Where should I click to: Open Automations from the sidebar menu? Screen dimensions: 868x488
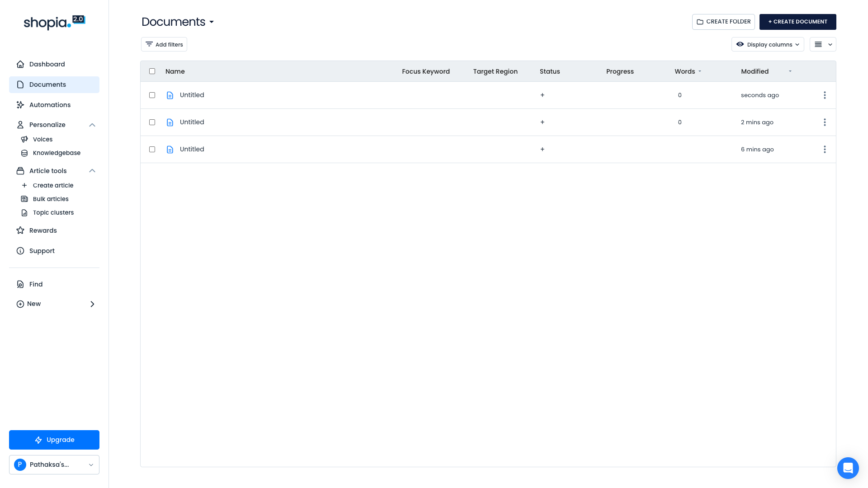tap(50, 105)
